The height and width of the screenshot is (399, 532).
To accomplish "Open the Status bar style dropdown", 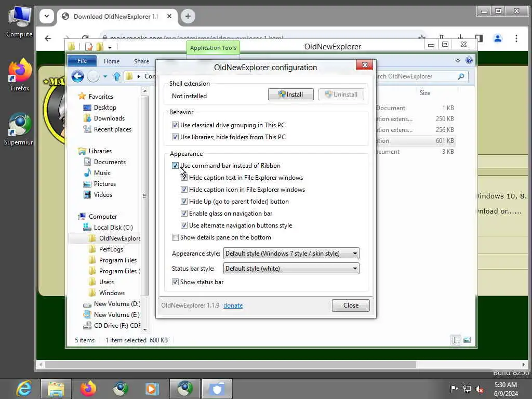I will click(x=291, y=269).
